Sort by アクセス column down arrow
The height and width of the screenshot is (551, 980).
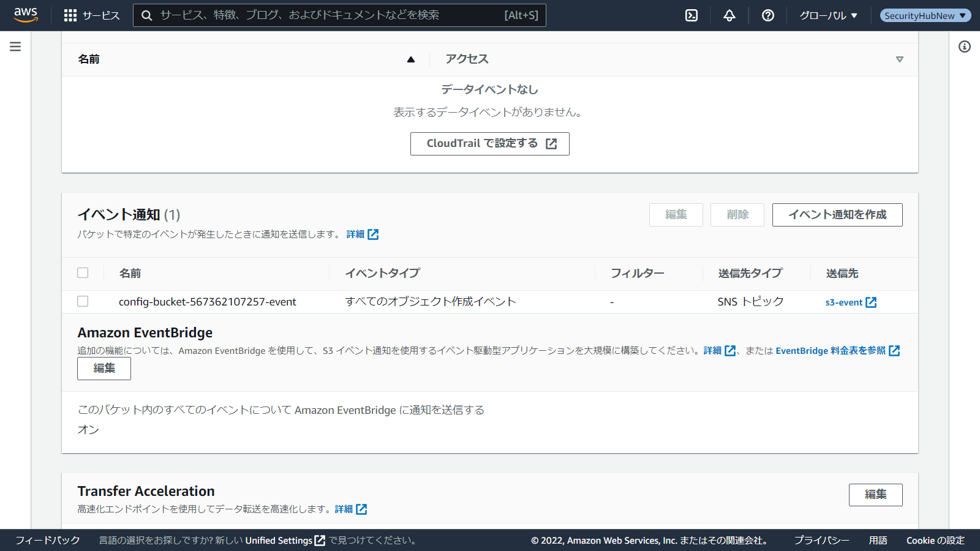coord(899,59)
